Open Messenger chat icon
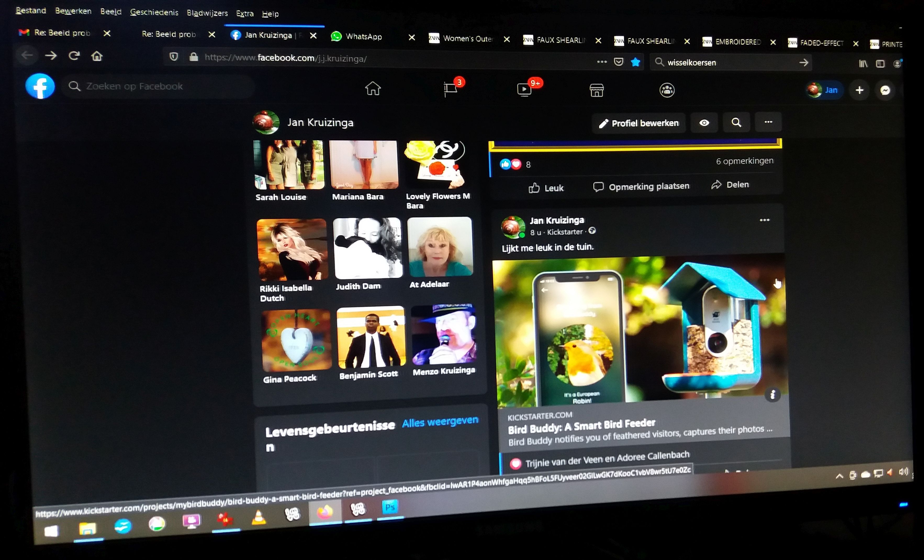This screenshot has width=924, height=560. click(885, 90)
